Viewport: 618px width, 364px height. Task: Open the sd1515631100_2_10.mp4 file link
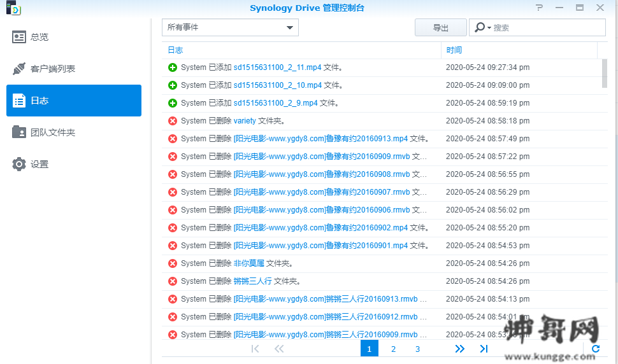[278, 85]
